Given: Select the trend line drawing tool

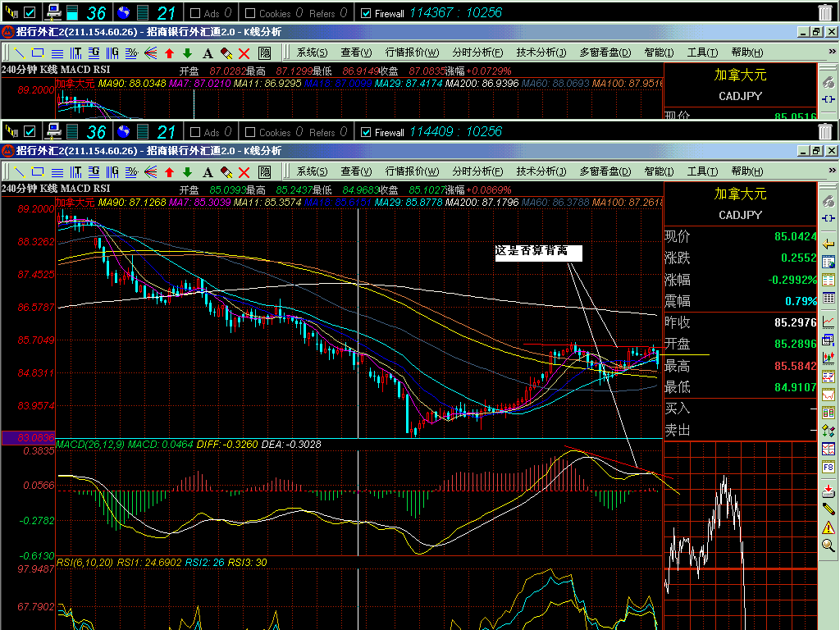Looking at the screenshot, I should point(16,171).
